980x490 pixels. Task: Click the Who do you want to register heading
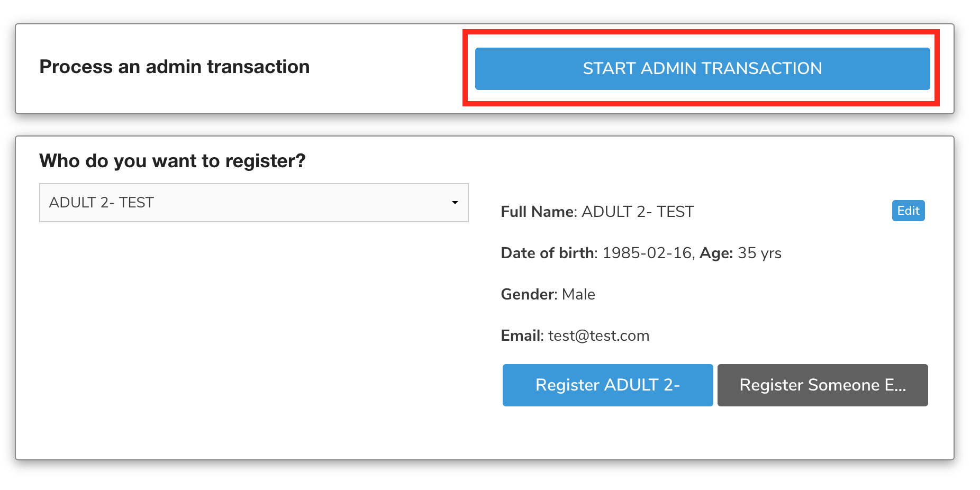173,161
